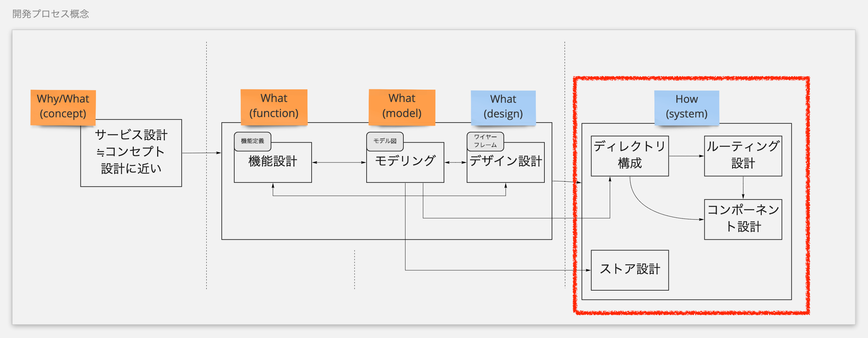Select the arrow between 機能設計 and モデリング
The image size is (868, 338).
339,162
